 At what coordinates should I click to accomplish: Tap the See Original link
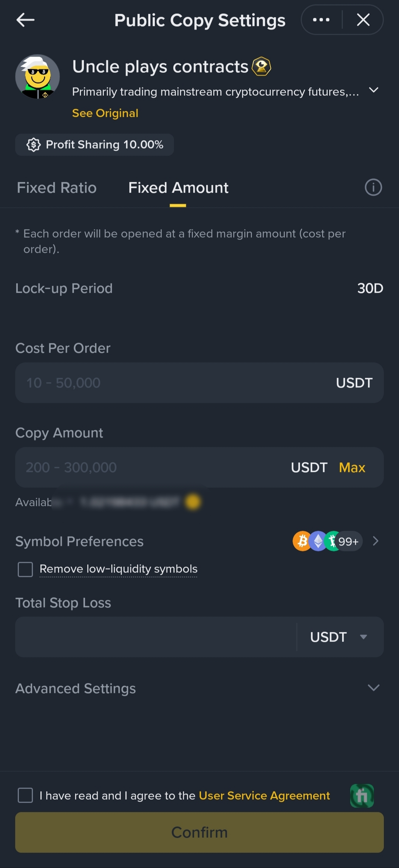pos(105,113)
